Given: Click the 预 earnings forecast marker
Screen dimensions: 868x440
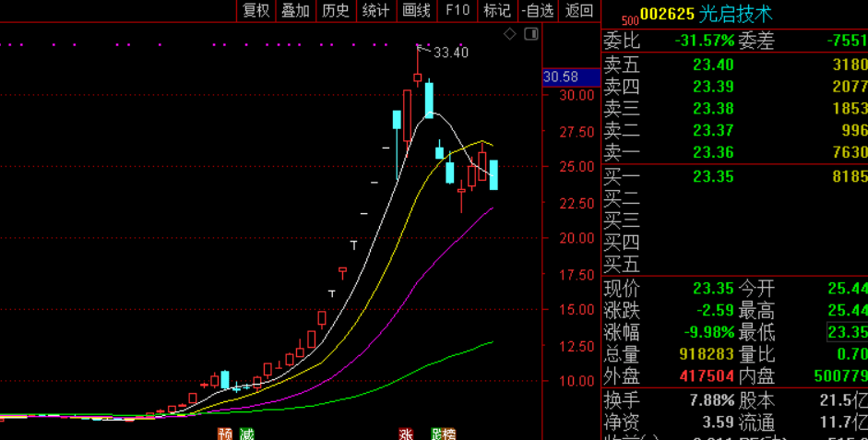Looking at the screenshot, I should pyautogui.click(x=225, y=434).
